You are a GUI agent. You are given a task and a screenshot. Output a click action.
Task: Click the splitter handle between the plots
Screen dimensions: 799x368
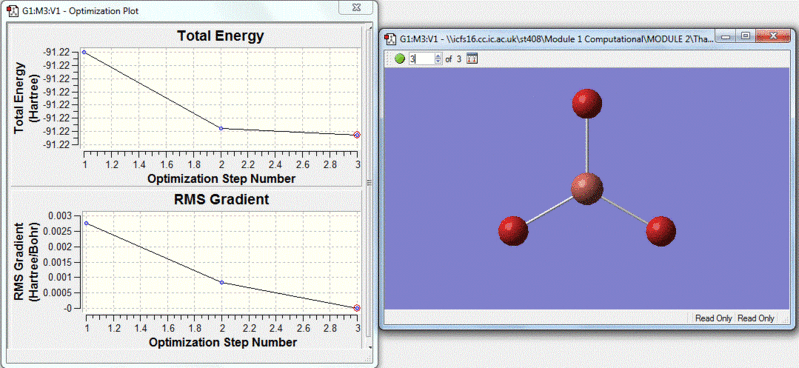pyautogui.click(x=370, y=183)
